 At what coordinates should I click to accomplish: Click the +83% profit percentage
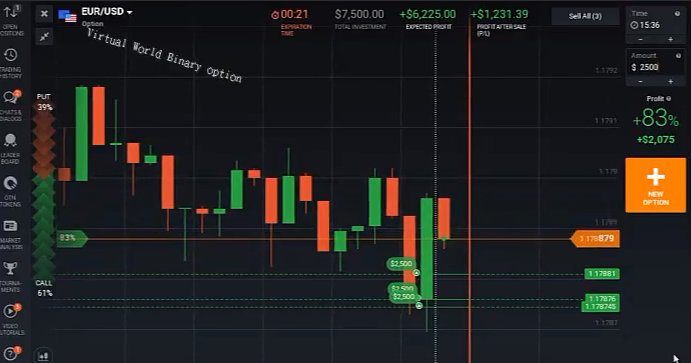pyautogui.click(x=655, y=119)
